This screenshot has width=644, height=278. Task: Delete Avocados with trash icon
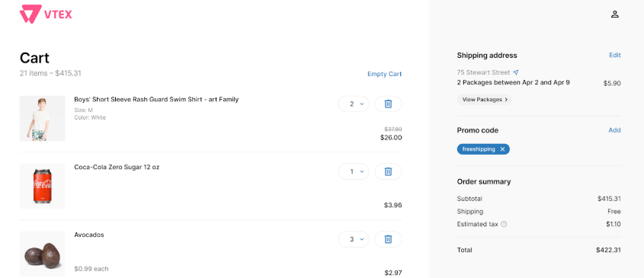[x=388, y=239]
